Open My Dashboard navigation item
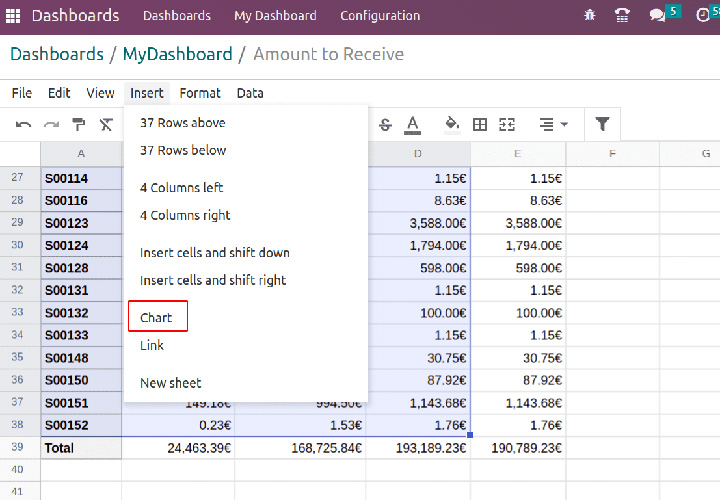 click(275, 16)
